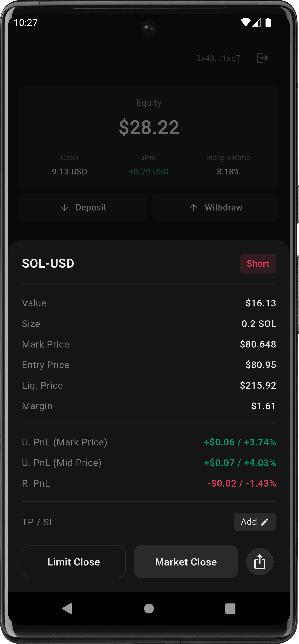Tap the wallet address 0x48...1ab7
The width and height of the screenshot is (299, 644).
[x=218, y=58]
